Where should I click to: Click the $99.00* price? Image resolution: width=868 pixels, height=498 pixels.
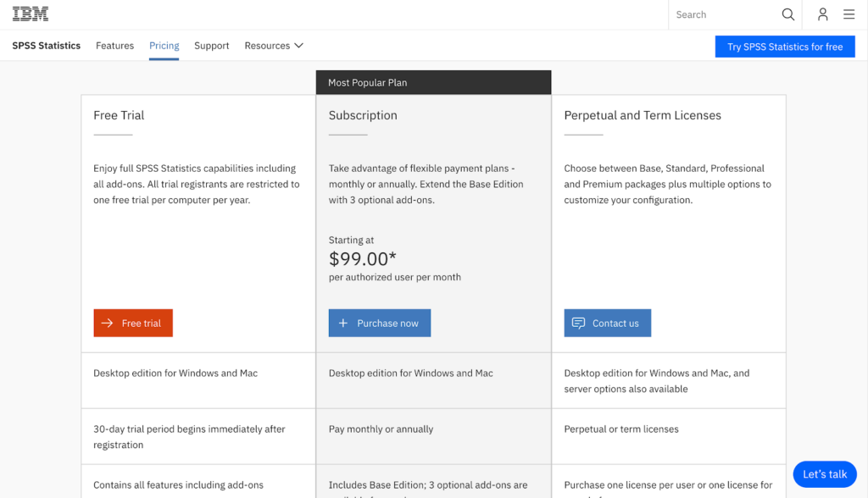(x=363, y=258)
